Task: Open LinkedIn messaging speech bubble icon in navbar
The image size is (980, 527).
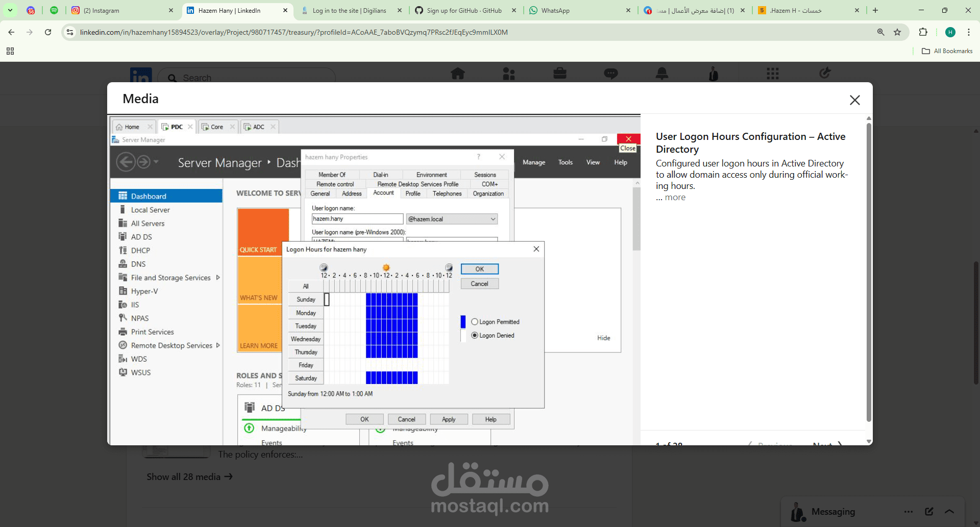Action: [611, 74]
